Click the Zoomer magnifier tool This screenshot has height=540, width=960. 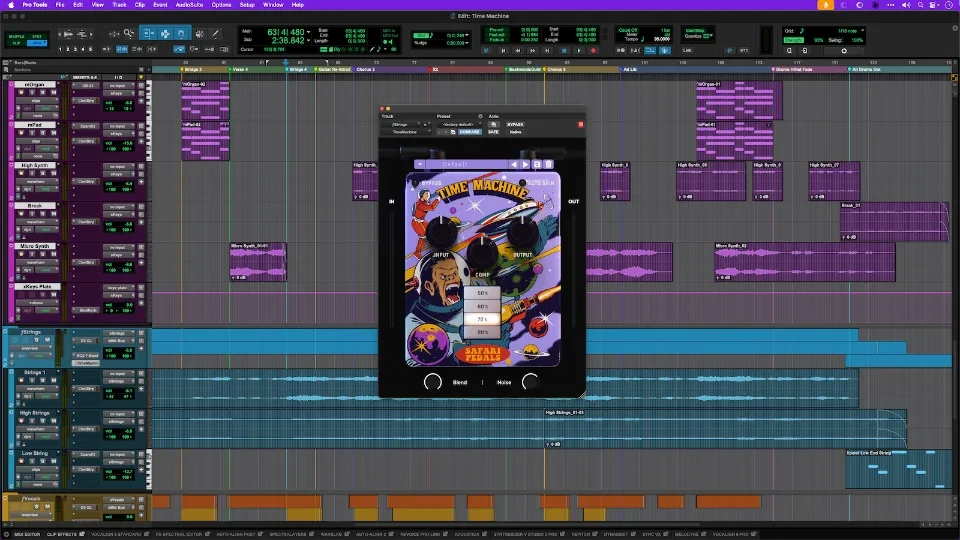(128, 33)
